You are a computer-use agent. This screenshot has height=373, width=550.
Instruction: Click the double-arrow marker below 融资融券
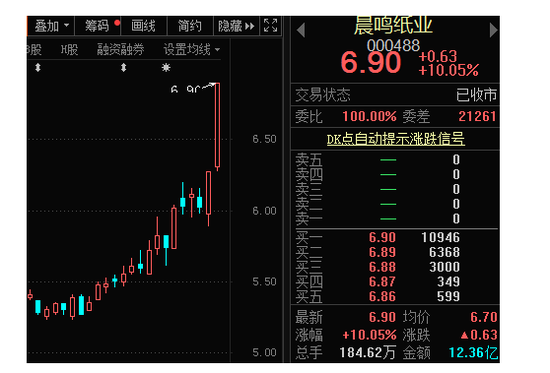click(123, 67)
